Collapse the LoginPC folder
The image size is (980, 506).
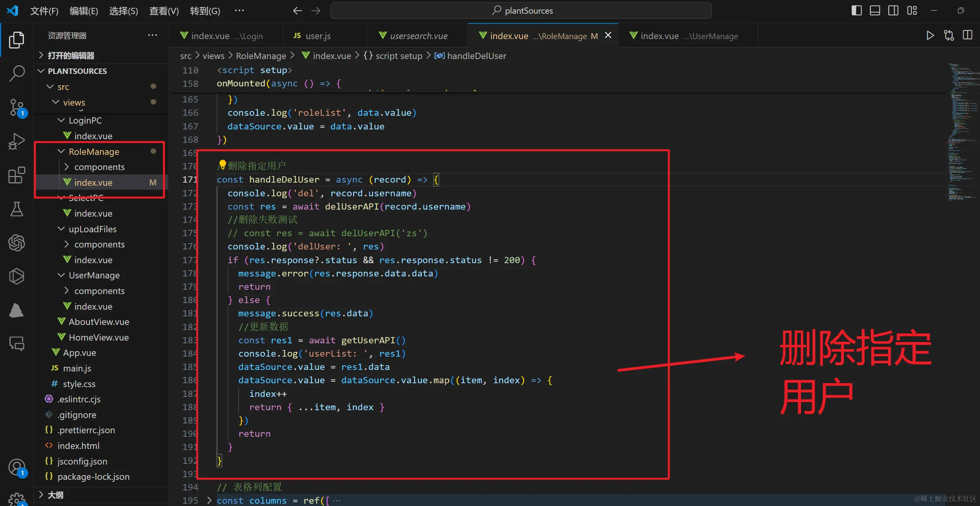pyautogui.click(x=101, y=120)
